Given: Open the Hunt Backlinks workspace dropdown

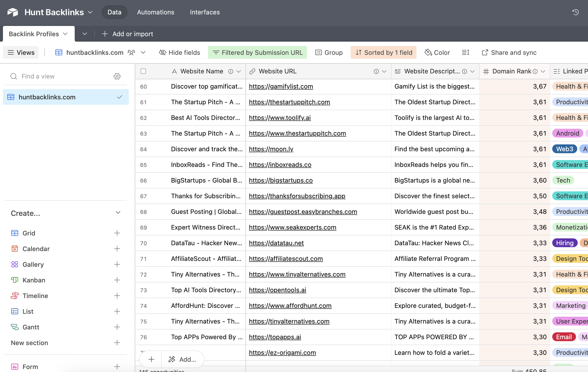Looking at the screenshot, I should [x=90, y=12].
